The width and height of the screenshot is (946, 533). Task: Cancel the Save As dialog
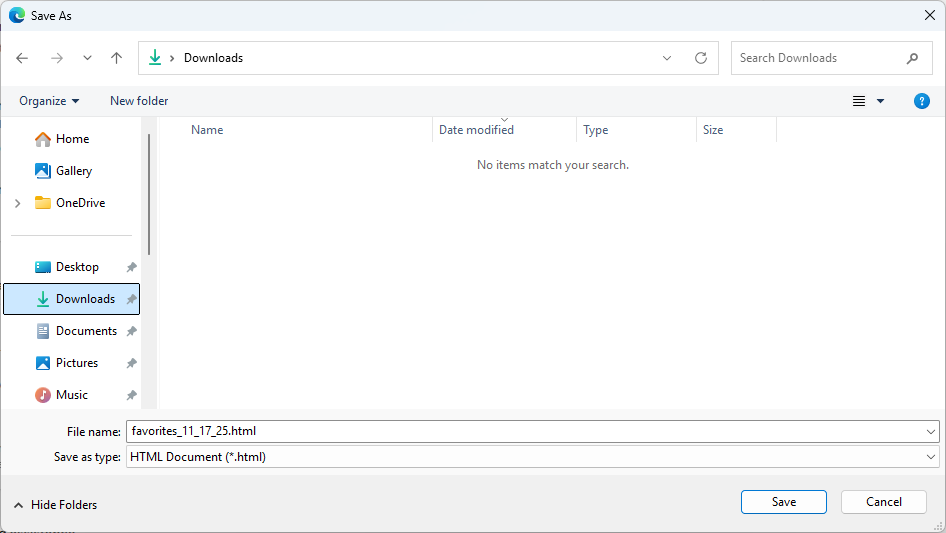(883, 502)
